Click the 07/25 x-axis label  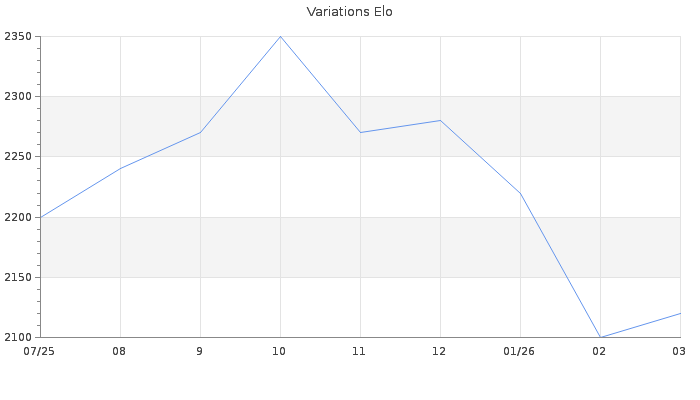click(40, 351)
